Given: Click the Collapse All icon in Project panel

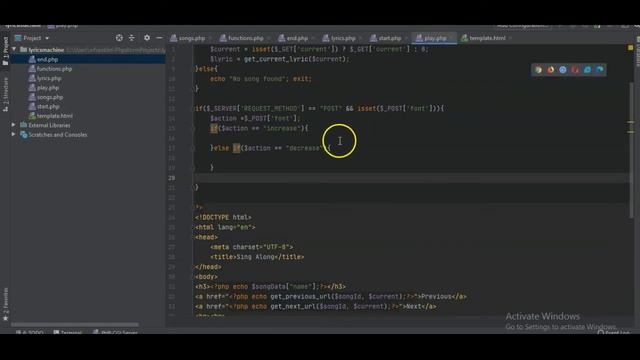Looking at the screenshot, I should coord(131,38).
